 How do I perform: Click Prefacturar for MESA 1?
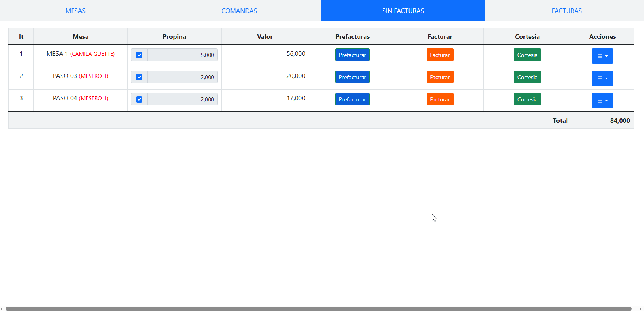tap(352, 55)
